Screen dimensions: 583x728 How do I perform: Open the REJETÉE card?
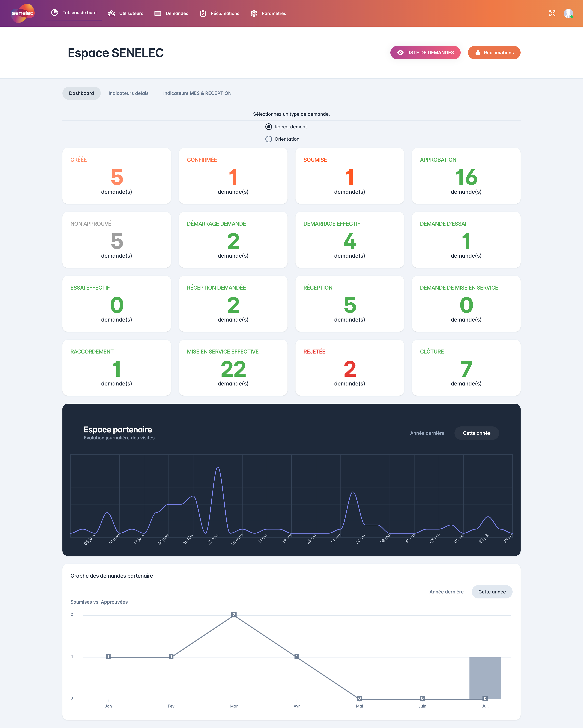349,368
